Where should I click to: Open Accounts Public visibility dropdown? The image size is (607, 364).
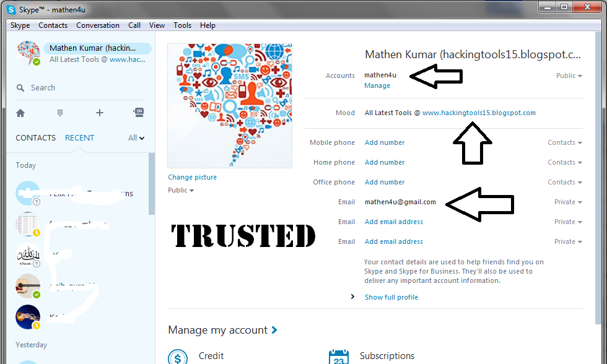coord(569,76)
